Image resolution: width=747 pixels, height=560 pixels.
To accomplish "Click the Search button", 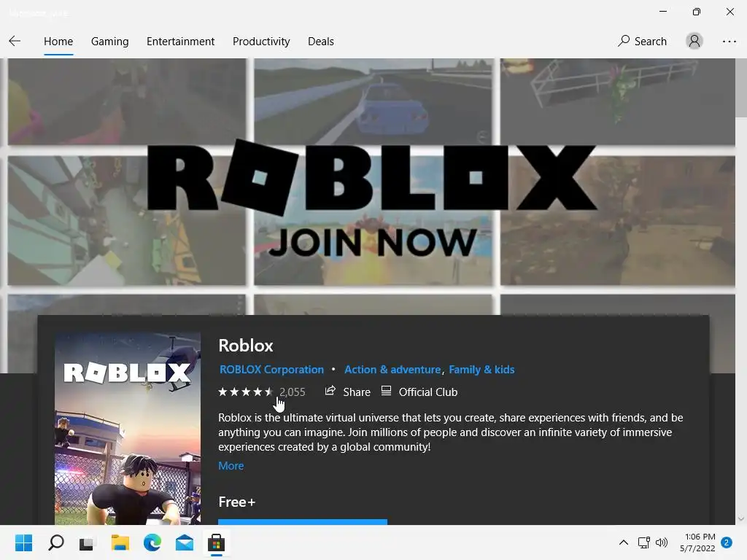I will click(x=642, y=42).
